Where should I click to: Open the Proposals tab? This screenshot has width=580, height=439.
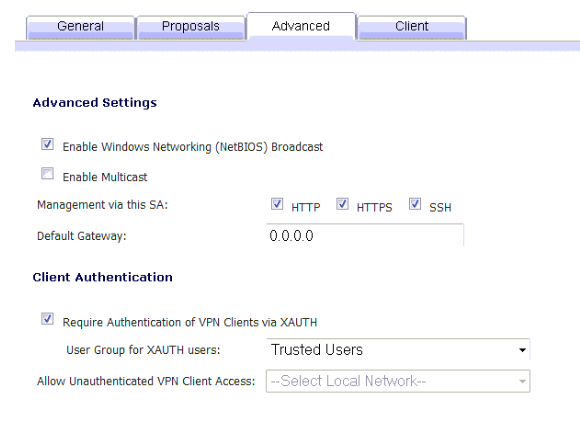point(190,27)
